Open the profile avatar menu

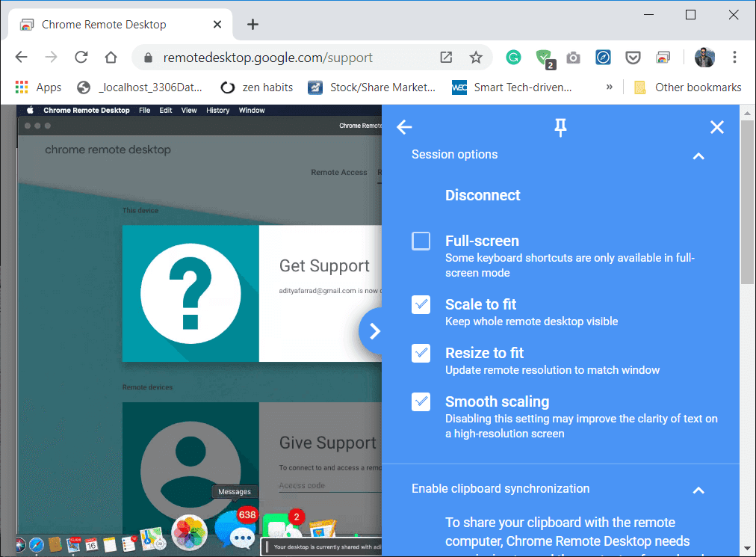[704, 58]
